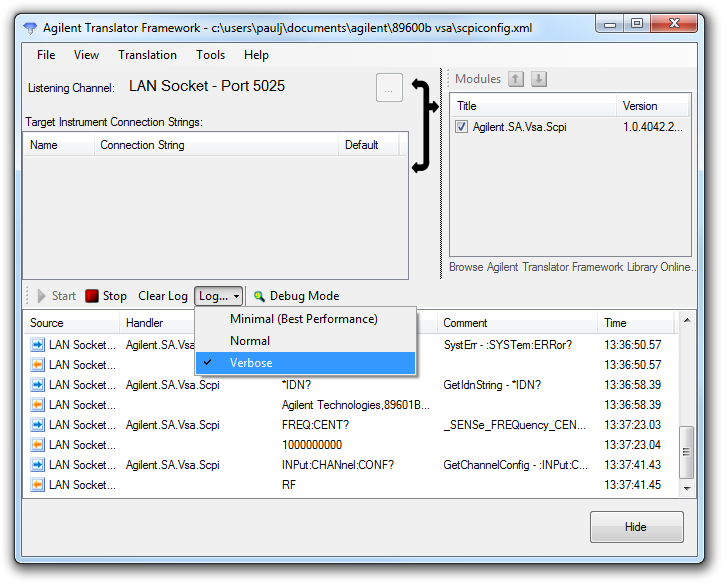Click the Default column header
This screenshot has width=728, height=588.
click(x=369, y=145)
